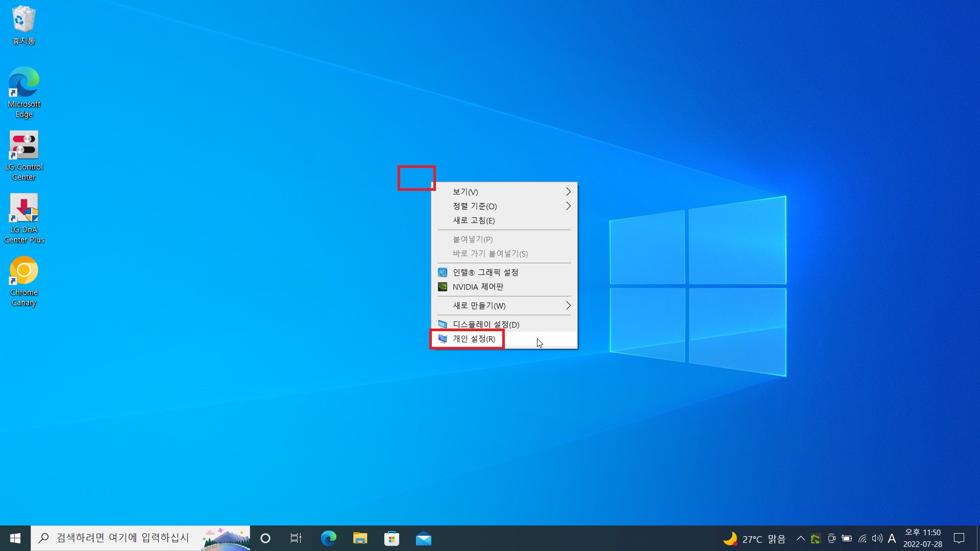Image resolution: width=980 pixels, height=551 pixels.
Task: Open LG Control Center desktop shortcut
Action: coord(23,145)
